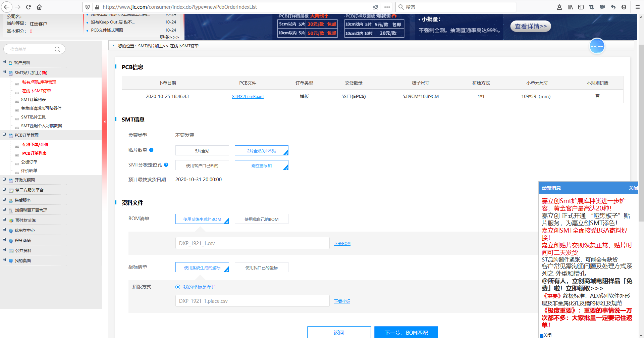Screen dimensions: 644x338
Task: Click the help icon beside 贴片数量
Action: click(152, 150)
